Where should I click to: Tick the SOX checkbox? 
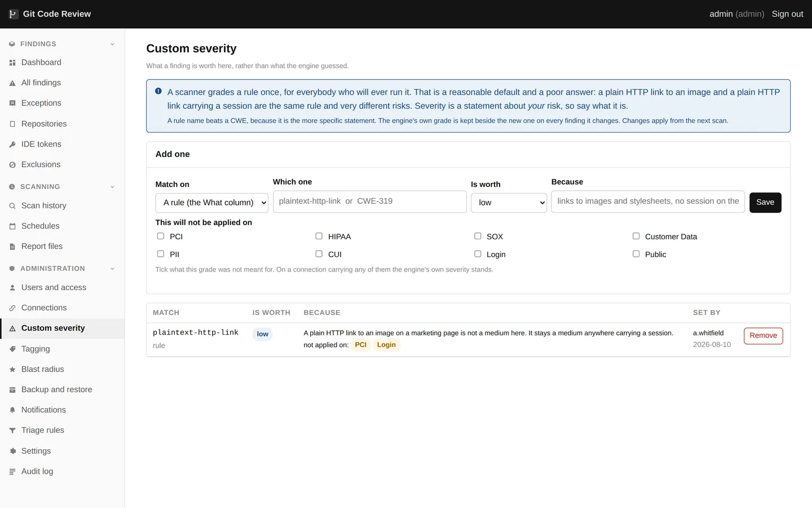tap(478, 236)
